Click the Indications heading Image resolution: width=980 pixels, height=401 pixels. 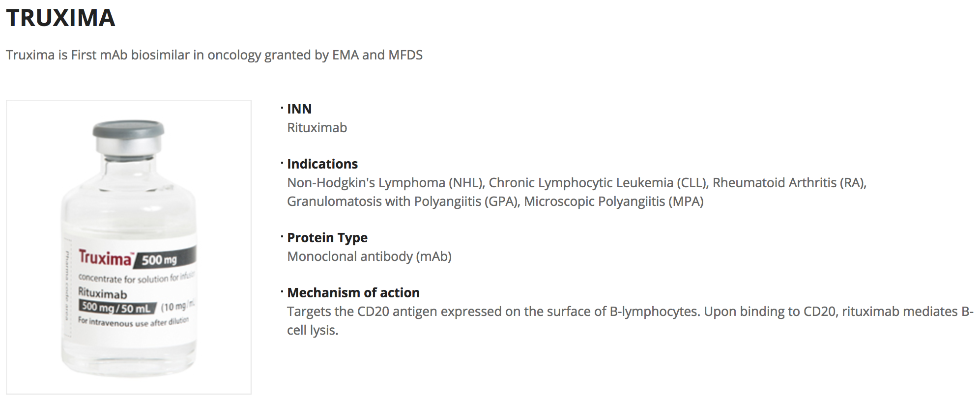click(322, 164)
